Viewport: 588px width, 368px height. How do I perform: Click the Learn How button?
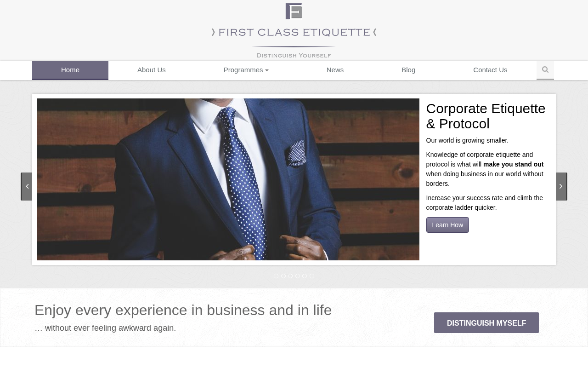pos(447,225)
